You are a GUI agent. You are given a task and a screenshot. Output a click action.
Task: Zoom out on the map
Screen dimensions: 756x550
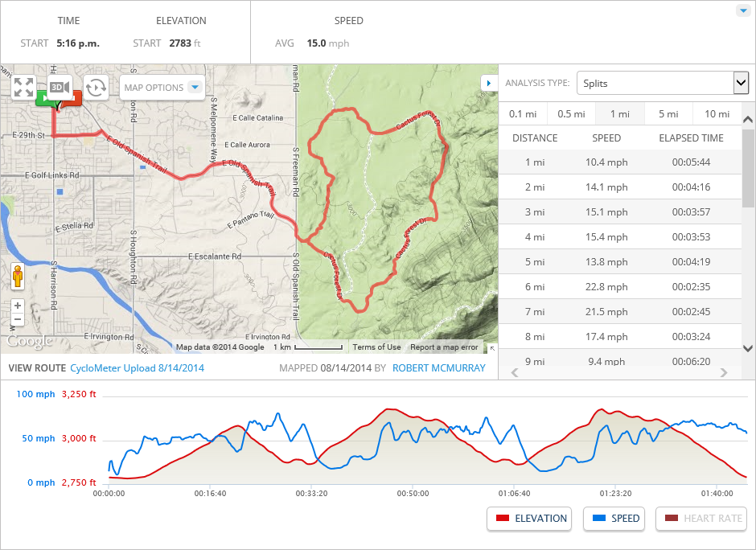(18, 319)
